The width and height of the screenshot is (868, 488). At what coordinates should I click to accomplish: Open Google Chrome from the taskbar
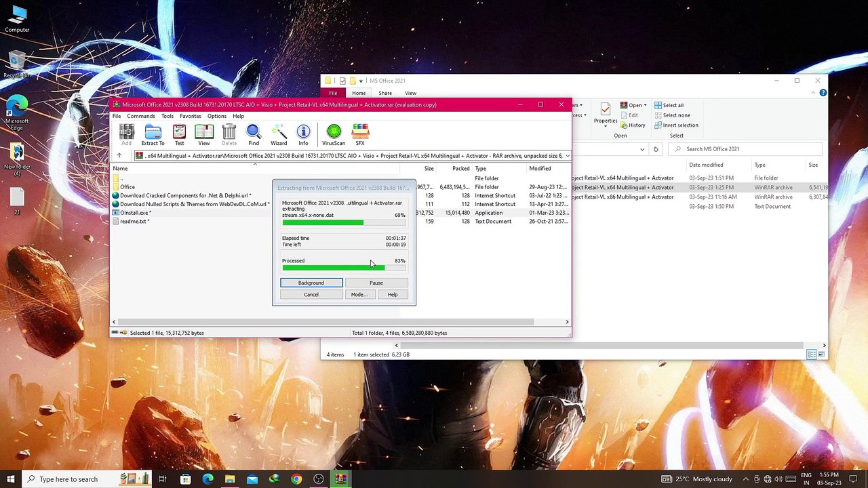296,479
